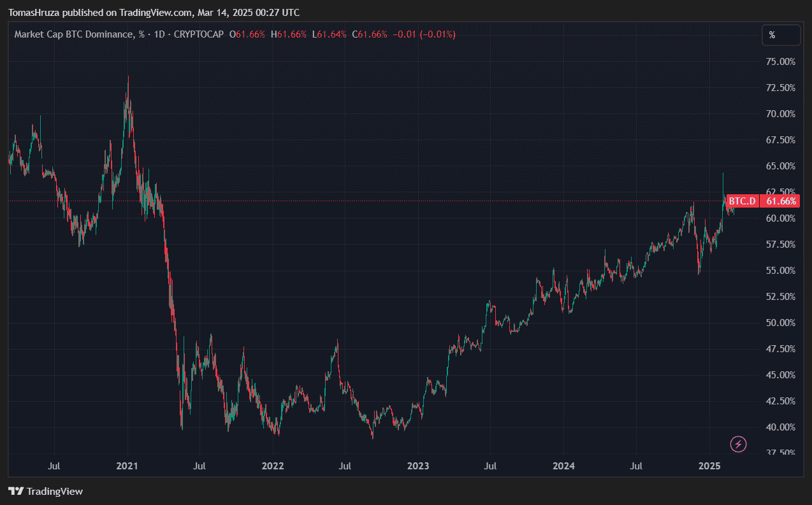
Task: Click the 61.66% current price label
Action: coord(781,201)
